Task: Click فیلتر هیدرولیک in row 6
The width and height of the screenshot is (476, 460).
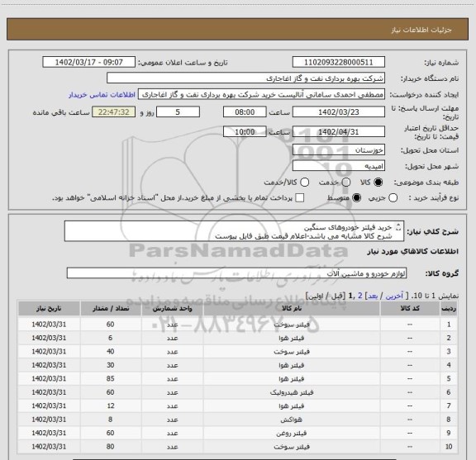Action: click(x=292, y=392)
